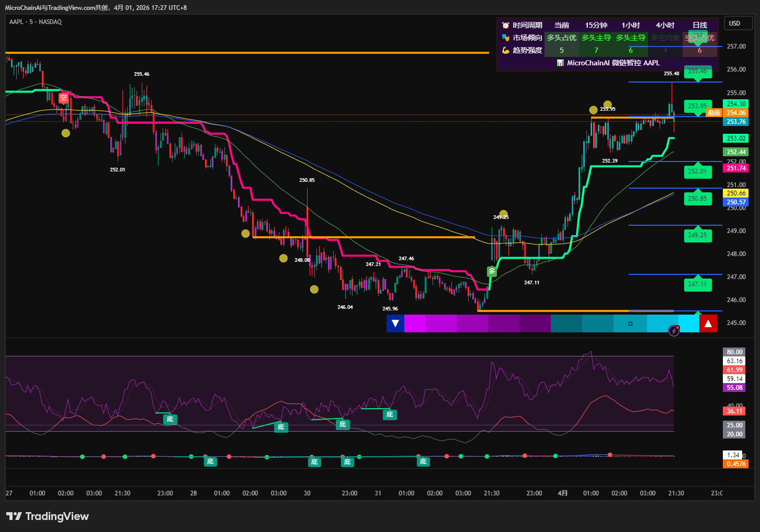
Task: Click the MicroChainAI 微链智控 AAPL caption
Action: coord(614,63)
